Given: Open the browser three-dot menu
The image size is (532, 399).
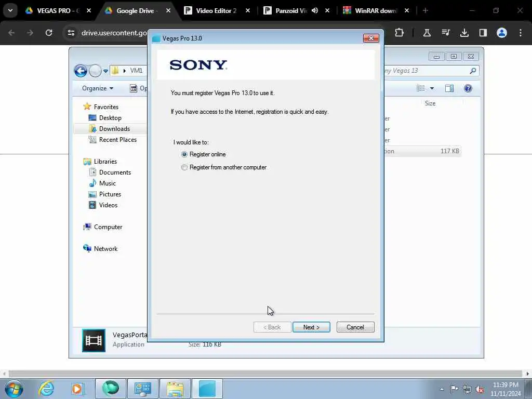Looking at the screenshot, I should point(521,33).
